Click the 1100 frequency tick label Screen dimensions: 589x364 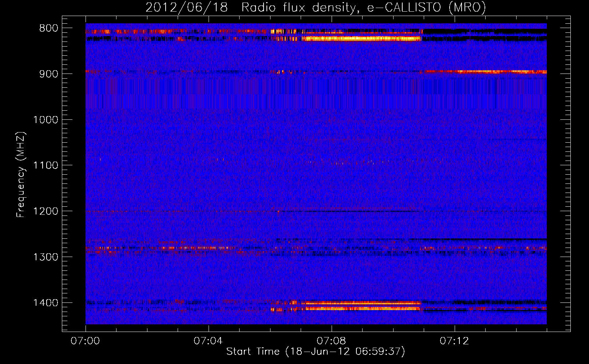coord(46,166)
